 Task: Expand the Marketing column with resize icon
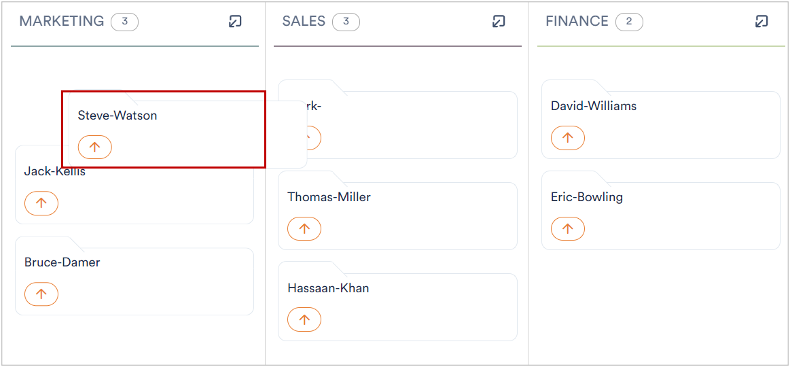point(235,21)
